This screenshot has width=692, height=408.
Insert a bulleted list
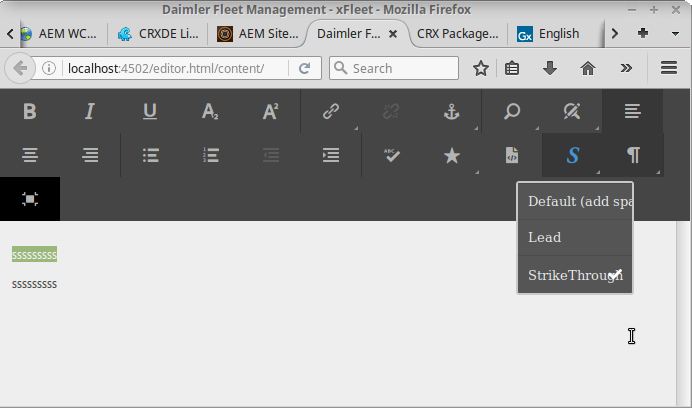pyautogui.click(x=151, y=155)
